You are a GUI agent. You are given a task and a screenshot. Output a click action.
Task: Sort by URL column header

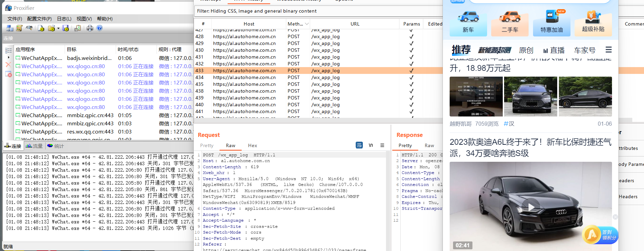pyautogui.click(x=355, y=24)
